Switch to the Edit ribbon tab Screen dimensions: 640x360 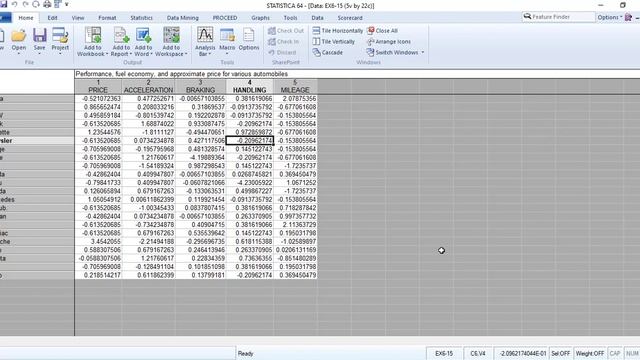coord(52,18)
